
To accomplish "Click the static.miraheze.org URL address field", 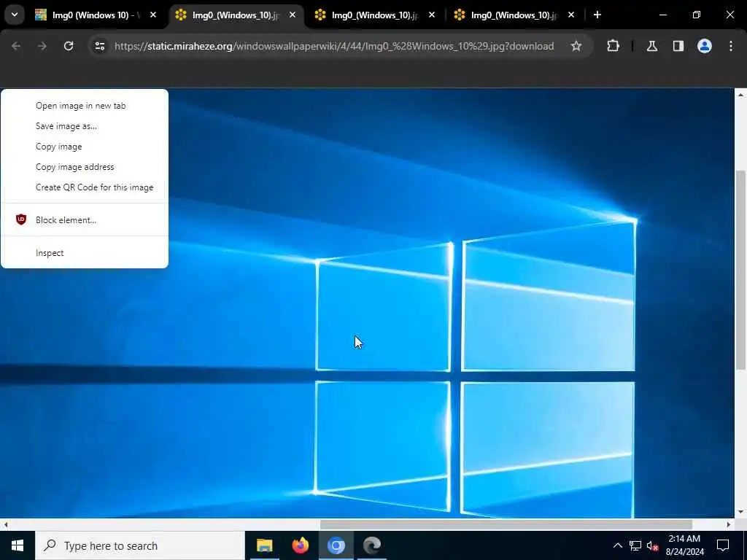I will 333,46.
